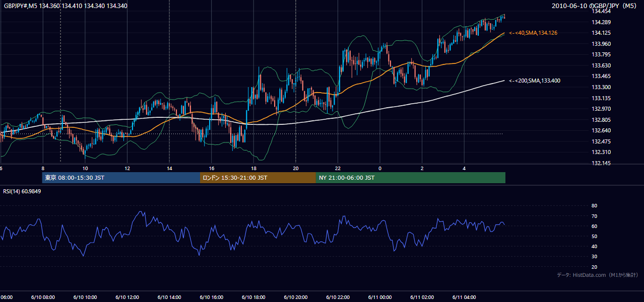Click hour label 14 under price chart

click(169, 169)
